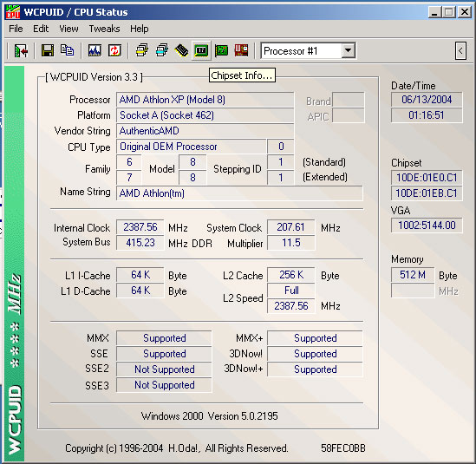Click the L2 Cache value 256 K
Image resolution: width=476 pixels, height=464 pixels.
[x=290, y=275]
